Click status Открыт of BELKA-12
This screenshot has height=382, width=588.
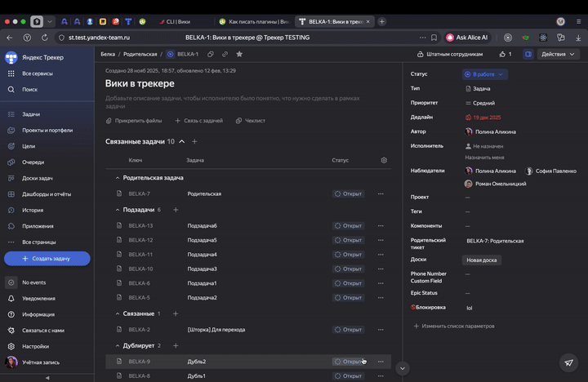click(x=349, y=240)
